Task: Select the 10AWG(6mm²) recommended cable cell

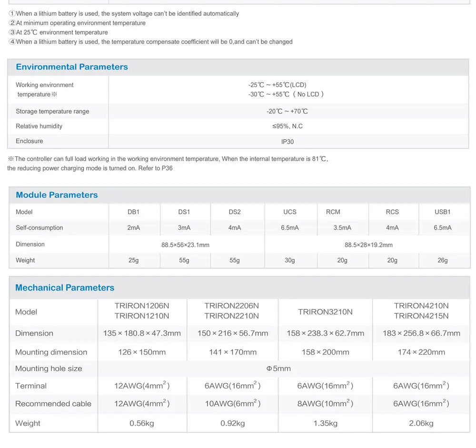Action: [233, 403]
